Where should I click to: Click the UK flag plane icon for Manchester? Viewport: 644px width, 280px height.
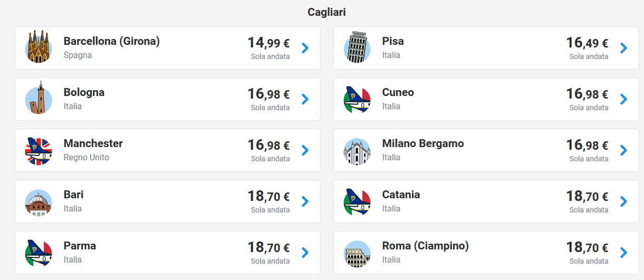(x=39, y=150)
